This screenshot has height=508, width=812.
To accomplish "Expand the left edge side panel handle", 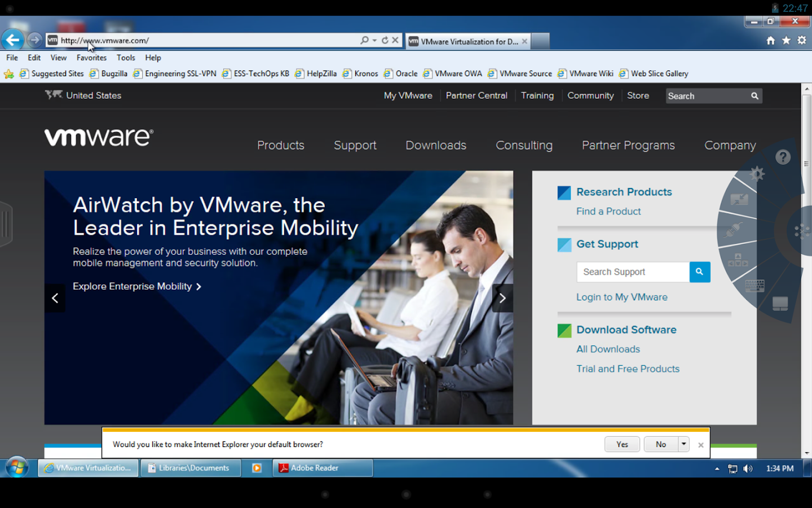I will pos(6,224).
